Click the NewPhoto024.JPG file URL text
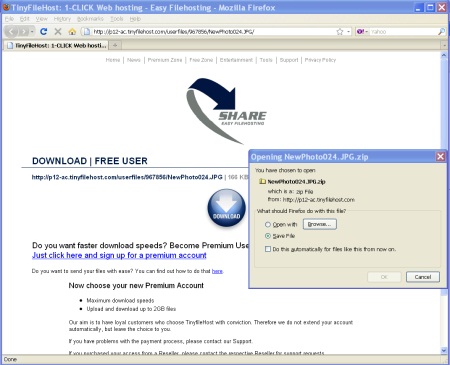The image size is (450, 365). click(x=127, y=177)
